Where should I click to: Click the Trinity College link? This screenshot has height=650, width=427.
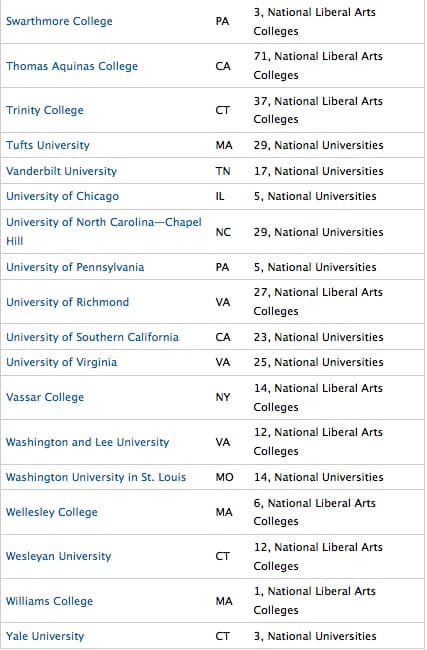pyautogui.click(x=45, y=110)
